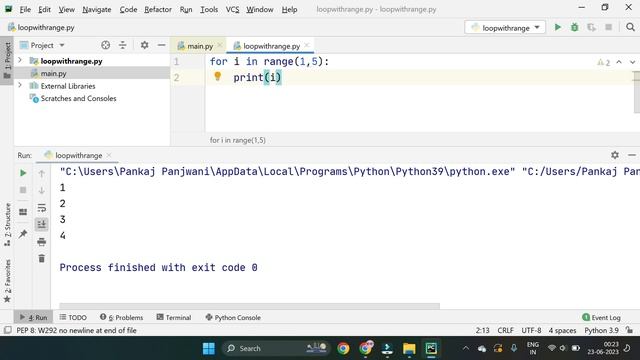Go to previous highlighted error arrow
This screenshot has width=640, height=360.
tap(619, 62)
